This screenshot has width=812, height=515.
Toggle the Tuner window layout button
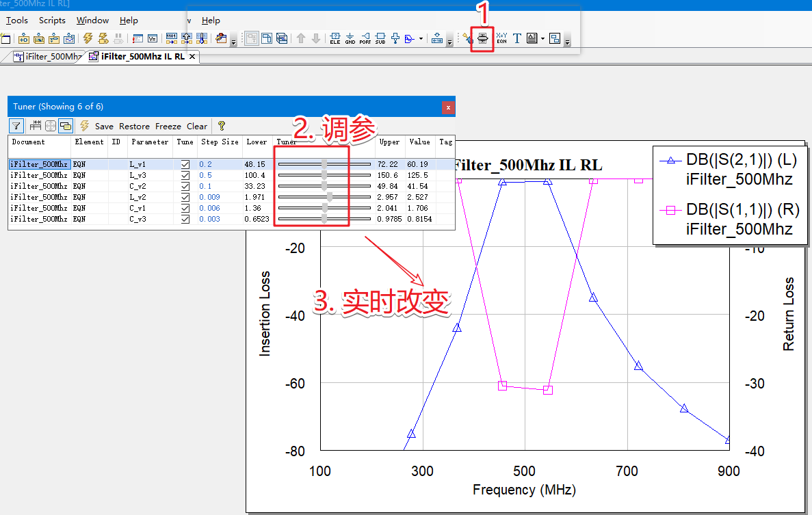(65, 126)
